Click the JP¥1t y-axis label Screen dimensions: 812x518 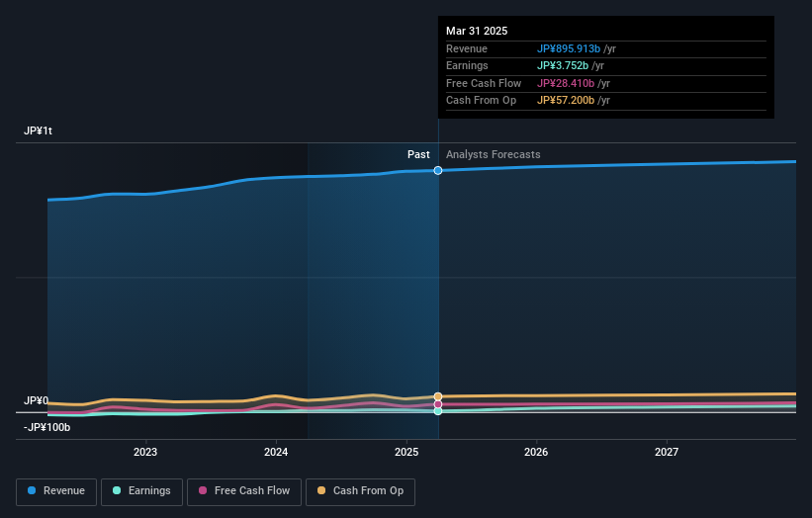tap(38, 130)
